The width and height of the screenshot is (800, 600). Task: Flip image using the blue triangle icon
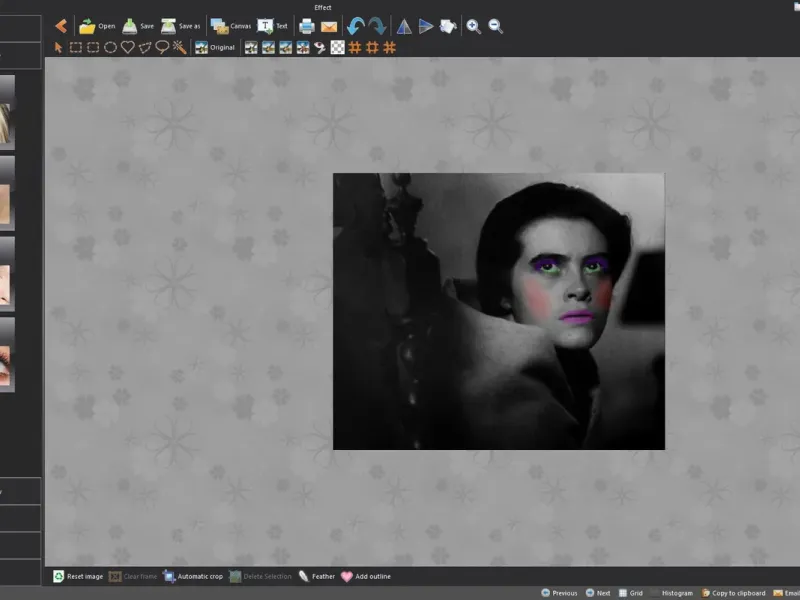pos(404,26)
